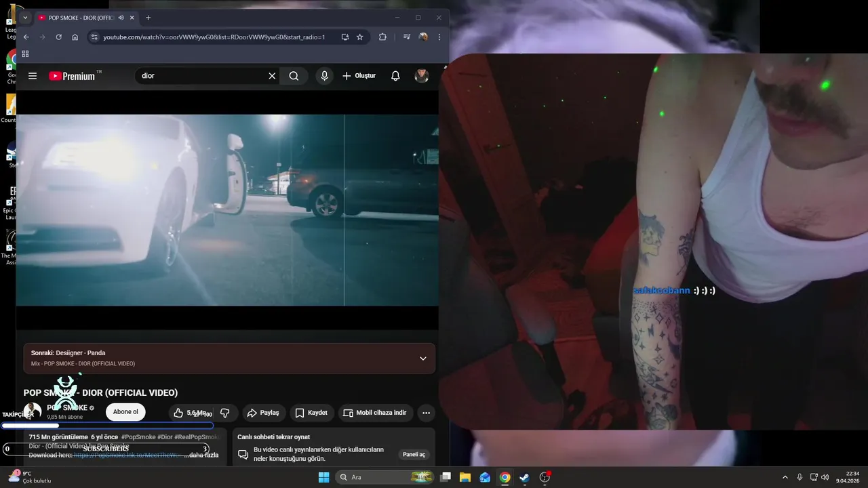Viewport: 868px width, 488px height.
Task: Go back in Chrome
Action: click(26, 37)
